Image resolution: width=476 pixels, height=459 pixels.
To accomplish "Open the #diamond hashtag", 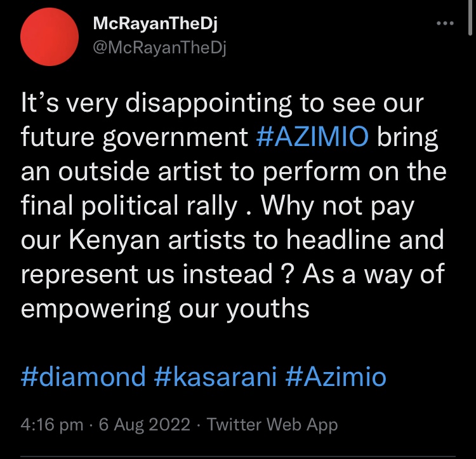I will coord(83,376).
